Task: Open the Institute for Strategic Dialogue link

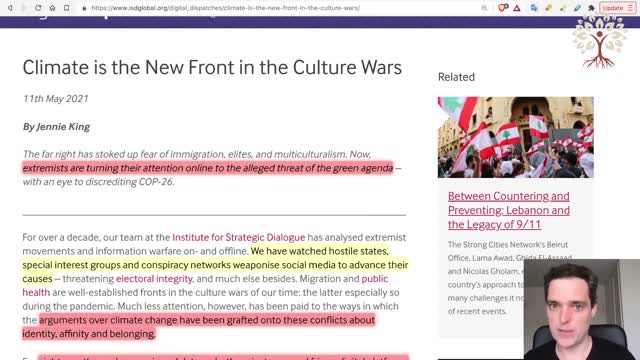Action: [x=238, y=237]
